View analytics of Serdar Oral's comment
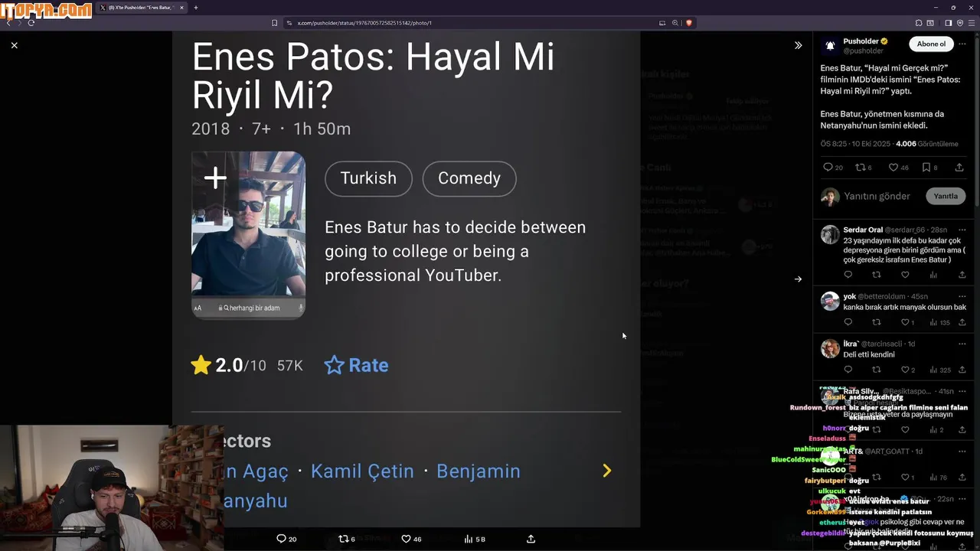Screen dimensions: 980x551 [933, 275]
